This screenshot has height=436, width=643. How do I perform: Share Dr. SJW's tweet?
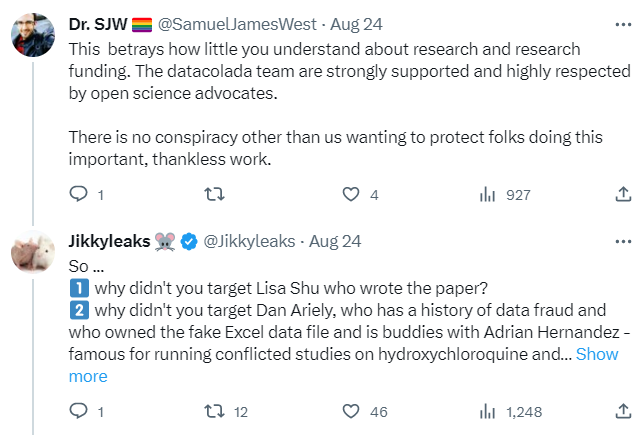pyautogui.click(x=623, y=194)
